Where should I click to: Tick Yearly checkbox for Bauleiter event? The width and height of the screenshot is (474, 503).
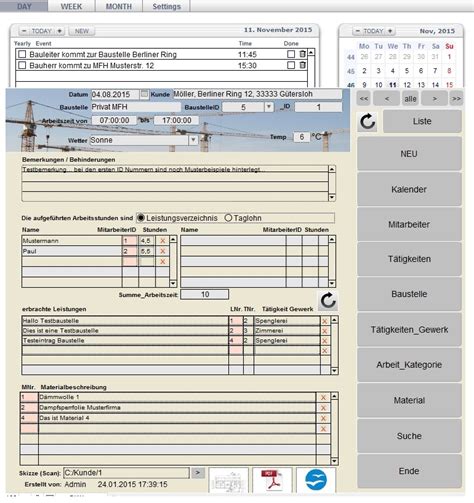tap(22, 54)
